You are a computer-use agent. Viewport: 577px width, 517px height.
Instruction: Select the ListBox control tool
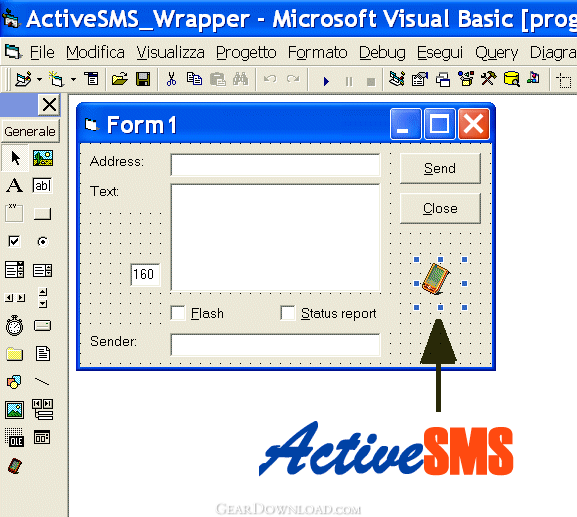pos(42,270)
